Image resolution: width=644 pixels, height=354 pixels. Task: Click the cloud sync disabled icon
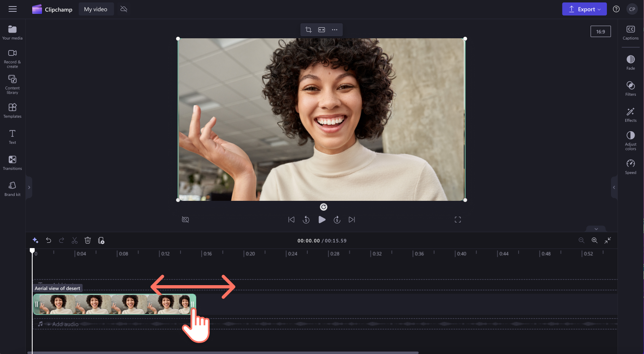point(124,9)
